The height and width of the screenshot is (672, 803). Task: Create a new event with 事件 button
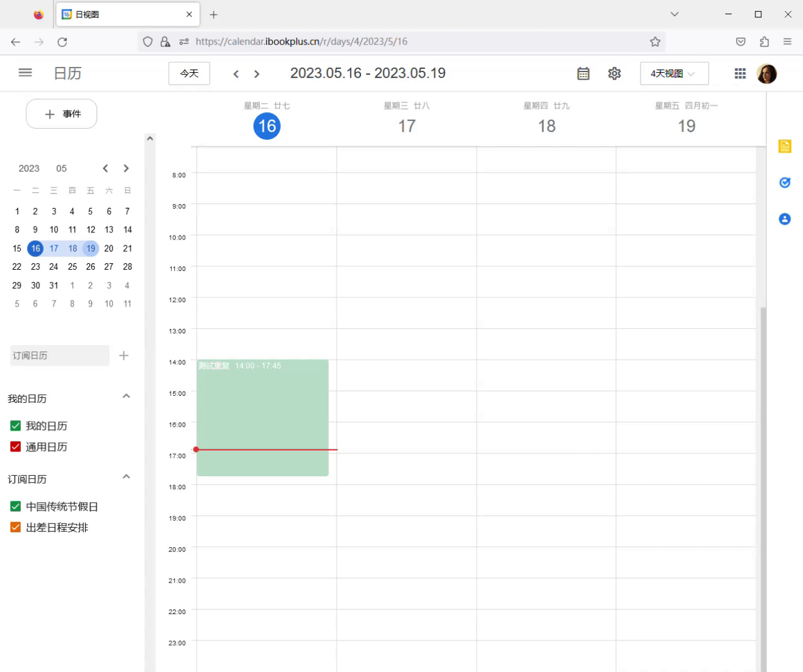[x=61, y=113]
